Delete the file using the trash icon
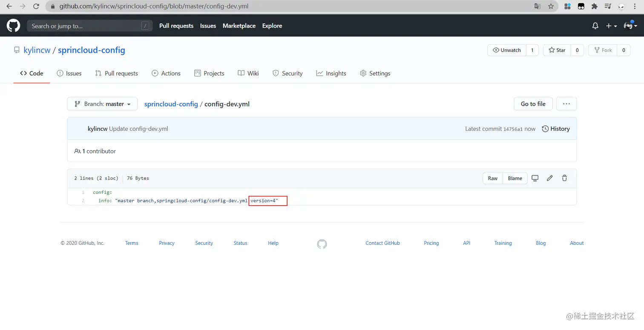 pyautogui.click(x=564, y=178)
